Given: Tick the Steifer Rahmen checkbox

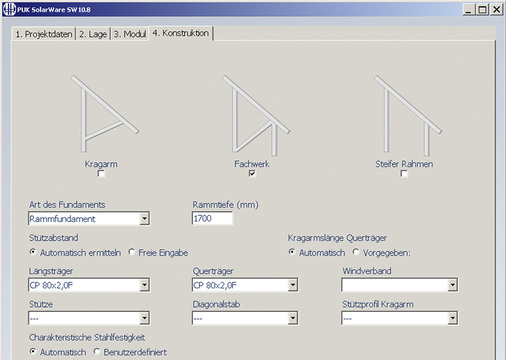Looking at the screenshot, I should pyautogui.click(x=404, y=174).
